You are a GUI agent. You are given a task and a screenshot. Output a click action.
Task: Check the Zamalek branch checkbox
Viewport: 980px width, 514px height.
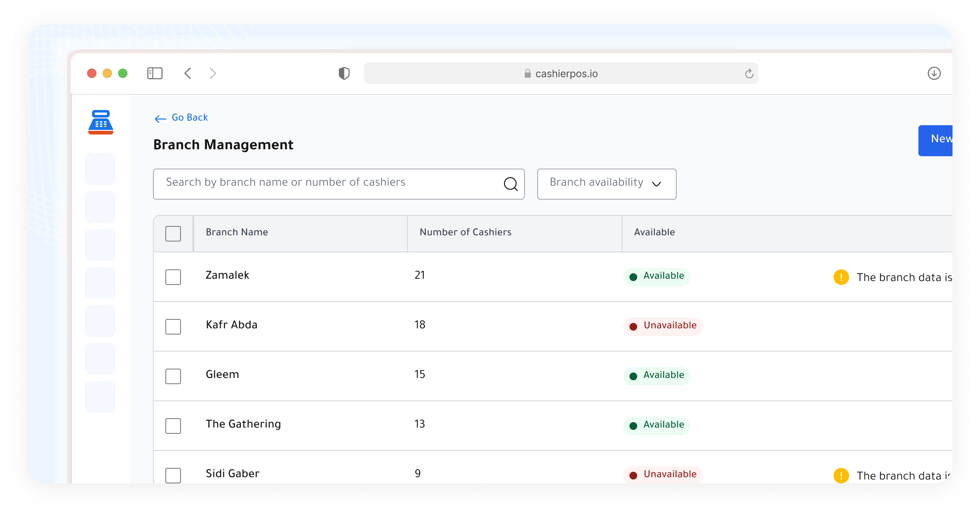[173, 277]
